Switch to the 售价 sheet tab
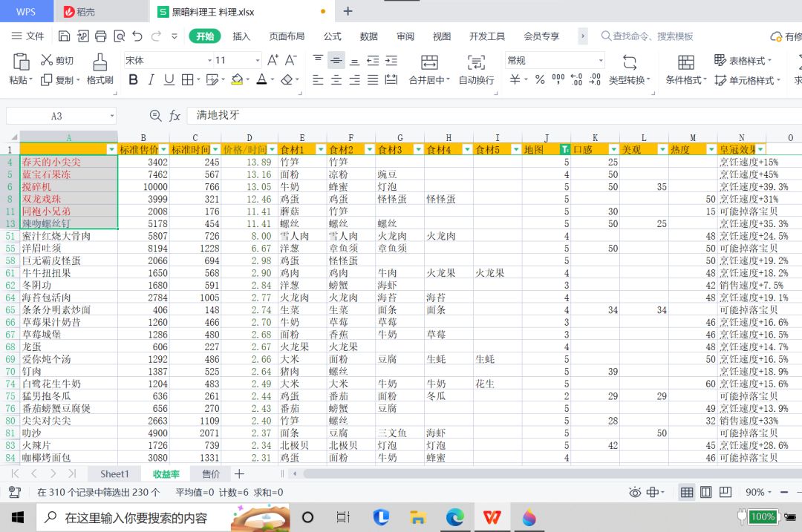The height and width of the screenshot is (532, 802). [x=210, y=473]
